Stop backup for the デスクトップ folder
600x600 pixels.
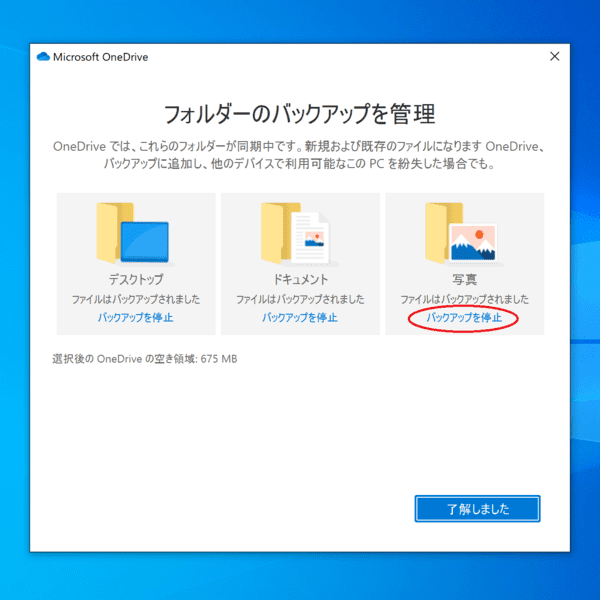tap(135, 318)
